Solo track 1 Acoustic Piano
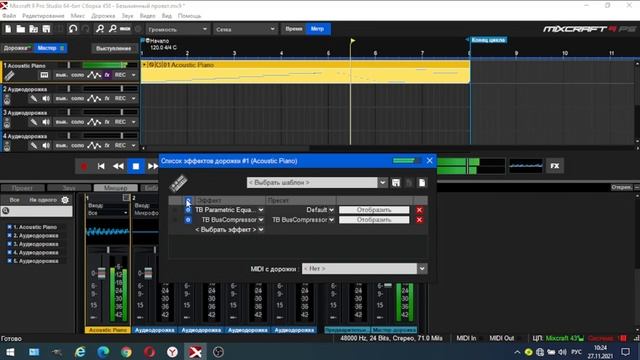This screenshot has height=360, width=640. click(78, 75)
